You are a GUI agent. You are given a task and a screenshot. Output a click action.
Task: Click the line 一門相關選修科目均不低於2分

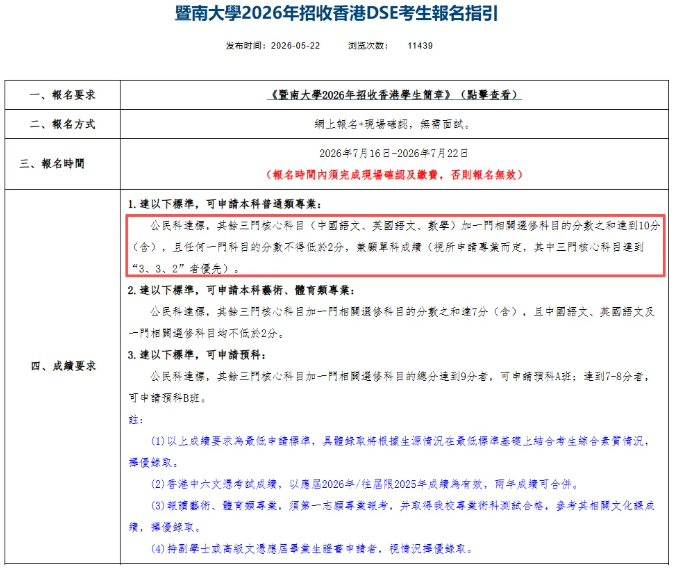[206, 333]
